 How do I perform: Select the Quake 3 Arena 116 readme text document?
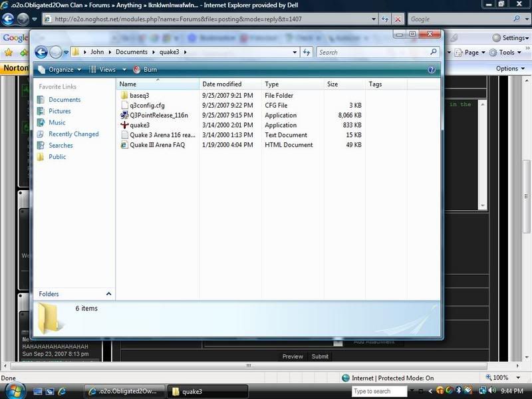[162, 135]
